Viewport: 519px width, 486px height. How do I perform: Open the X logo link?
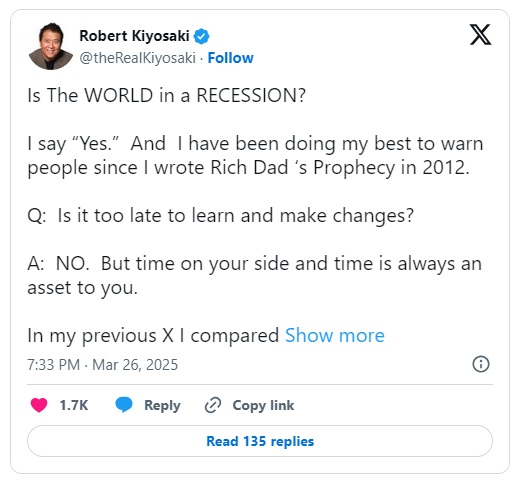click(x=480, y=34)
